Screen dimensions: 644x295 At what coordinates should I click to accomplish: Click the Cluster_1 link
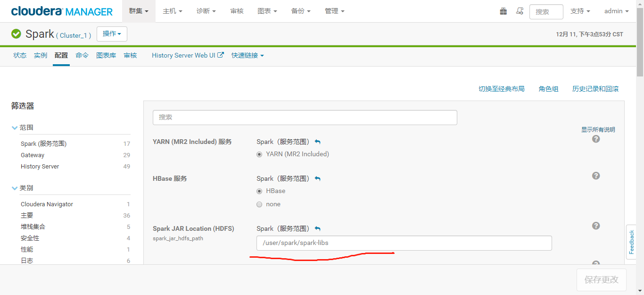pyautogui.click(x=74, y=35)
